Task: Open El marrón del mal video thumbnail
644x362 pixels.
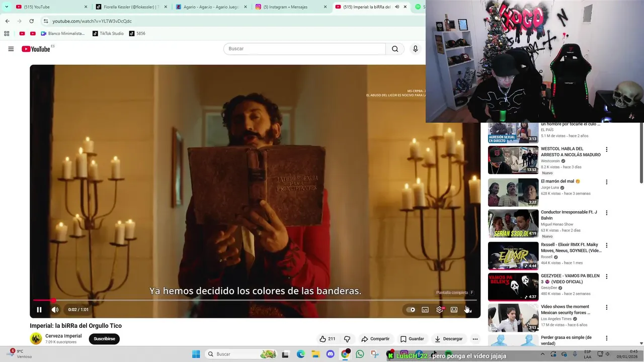Action: coord(513,193)
